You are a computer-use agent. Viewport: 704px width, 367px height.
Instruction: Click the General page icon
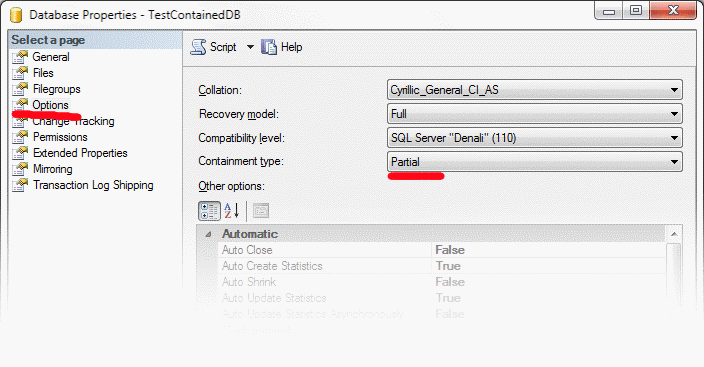tap(20, 57)
